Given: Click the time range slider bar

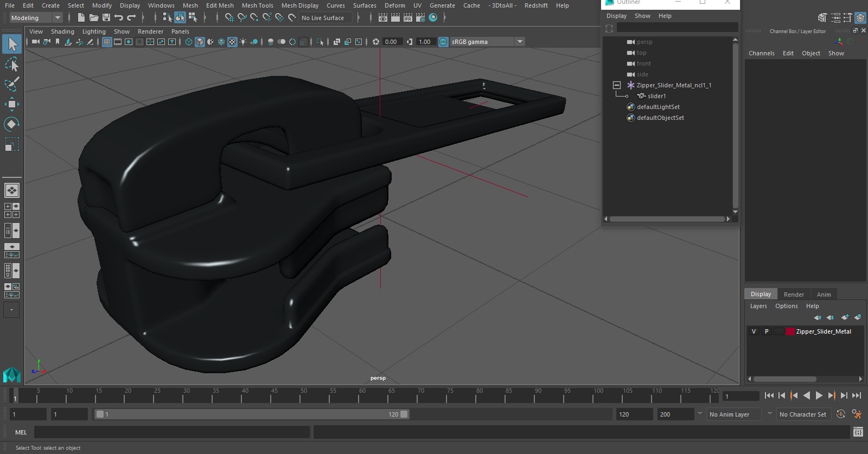Looking at the screenshot, I should pos(252,414).
